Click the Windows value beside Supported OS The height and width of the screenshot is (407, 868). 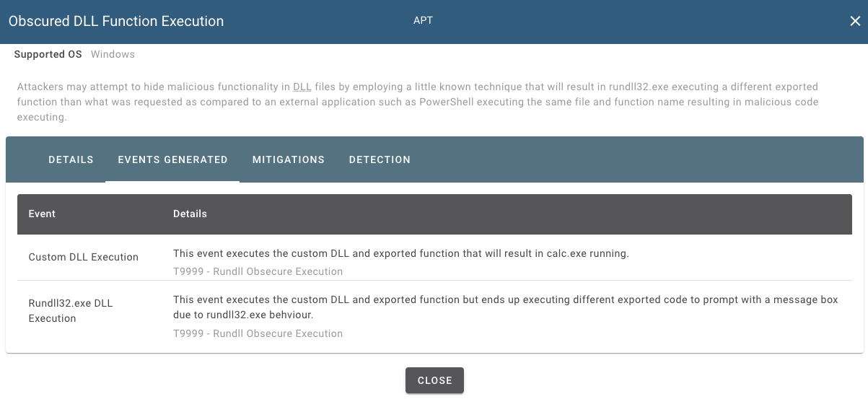click(113, 54)
